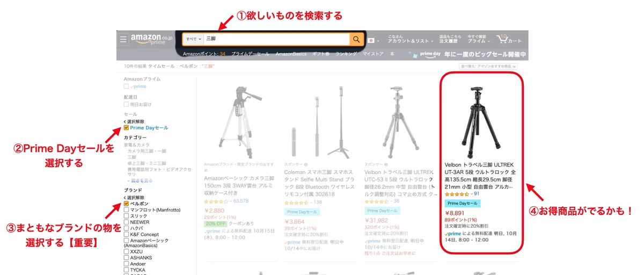Click star rating of Velbon UT-3AR tripod
The image size is (644, 275).
[457, 193]
